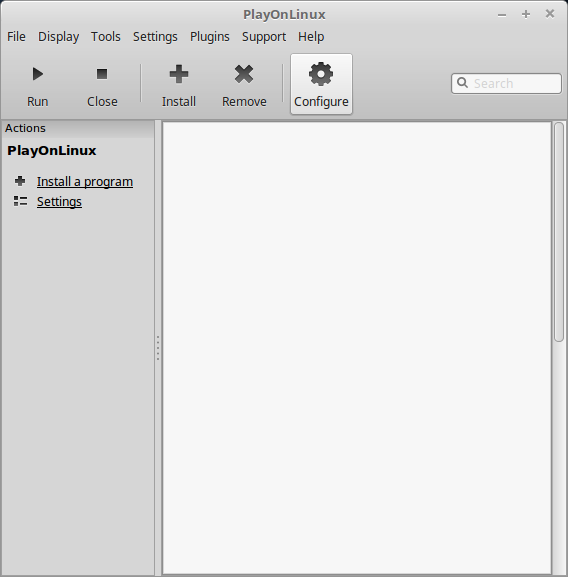Click the Run play icon
The height and width of the screenshot is (577, 568).
pos(38,74)
